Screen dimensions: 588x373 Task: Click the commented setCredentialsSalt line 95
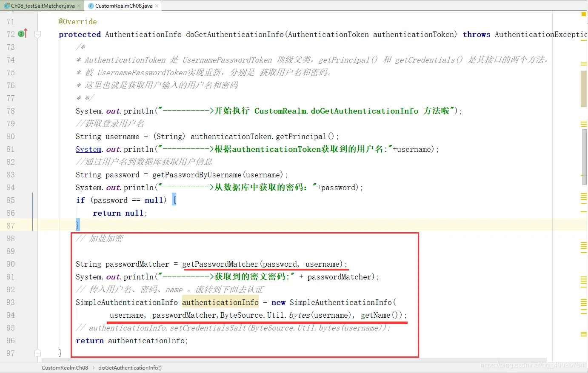[x=233, y=328]
